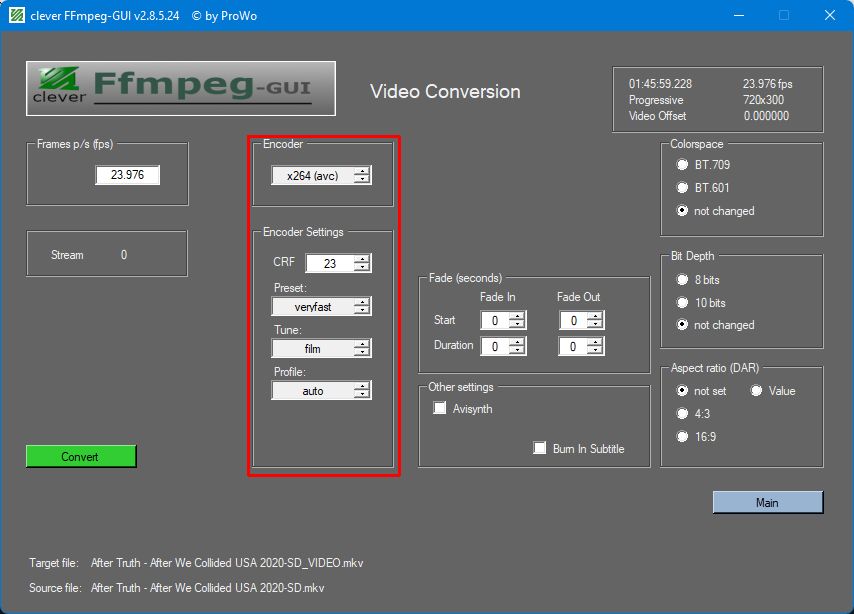The image size is (854, 614).
Task: Start conversion with the green Convert button
Action: click(81, 457)
